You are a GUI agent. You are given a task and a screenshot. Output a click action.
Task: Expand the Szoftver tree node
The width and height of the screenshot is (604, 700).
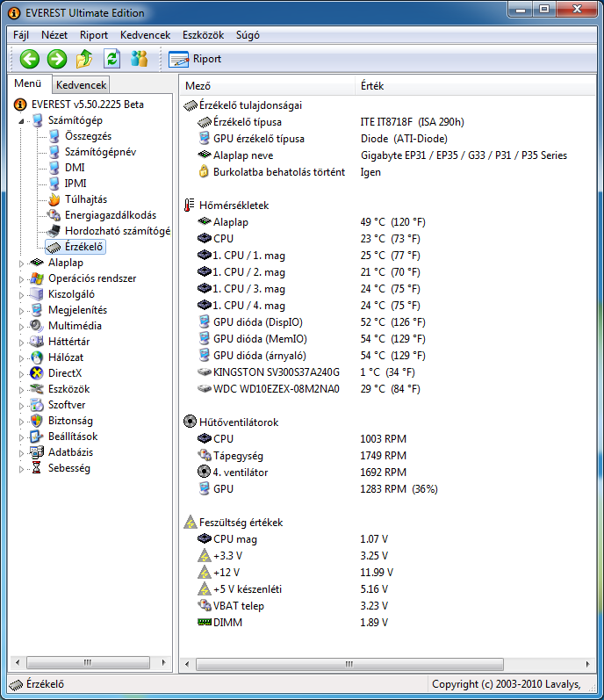coord(21,406)
